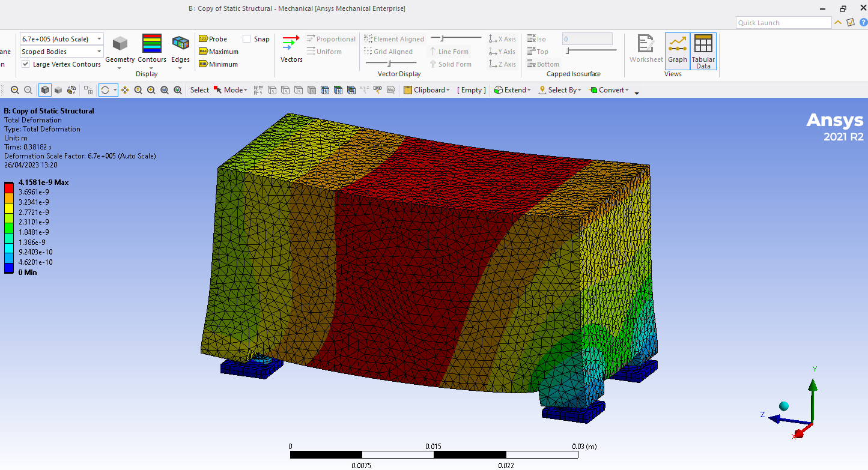Click the Time: 0.38182 s label
The height and width of the screenshot is (470, 868).
click(28, 147)
